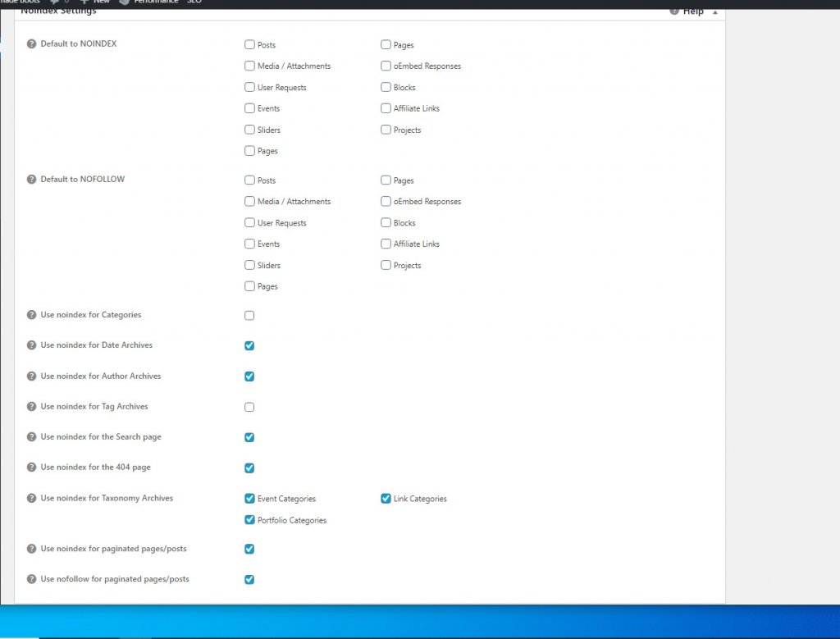Check NOINDEX Pages checkbox directly below Sliders
Screen dimensions: 840x639
pos(249,151)
